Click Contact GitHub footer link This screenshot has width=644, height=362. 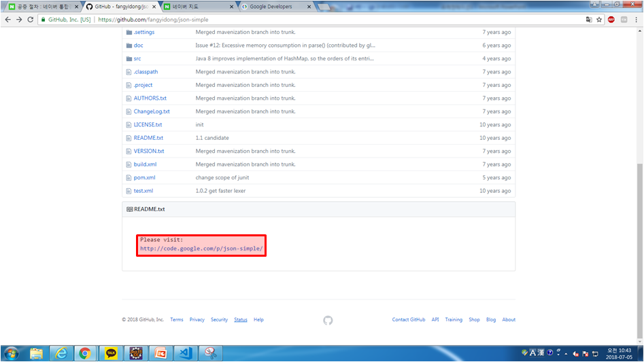point(408,319)
